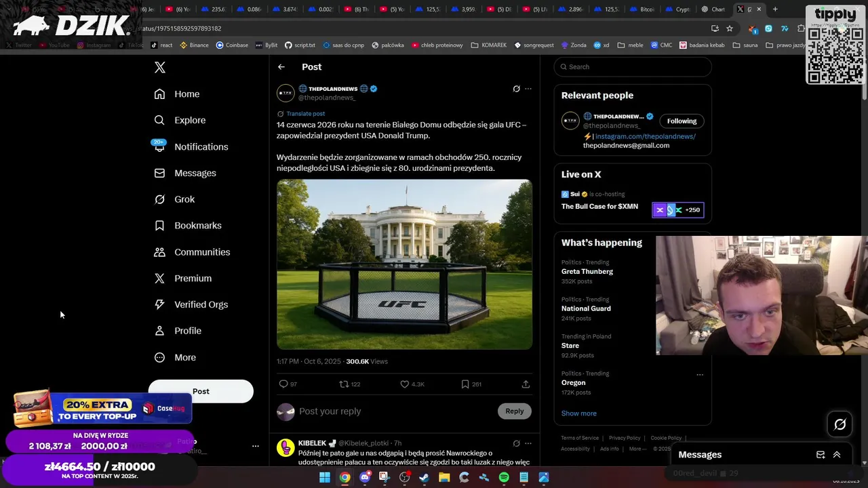This screenshot has width=868, height=488.
Task: Open three-dot menu on the main post
Action: (x=528, y=89)
